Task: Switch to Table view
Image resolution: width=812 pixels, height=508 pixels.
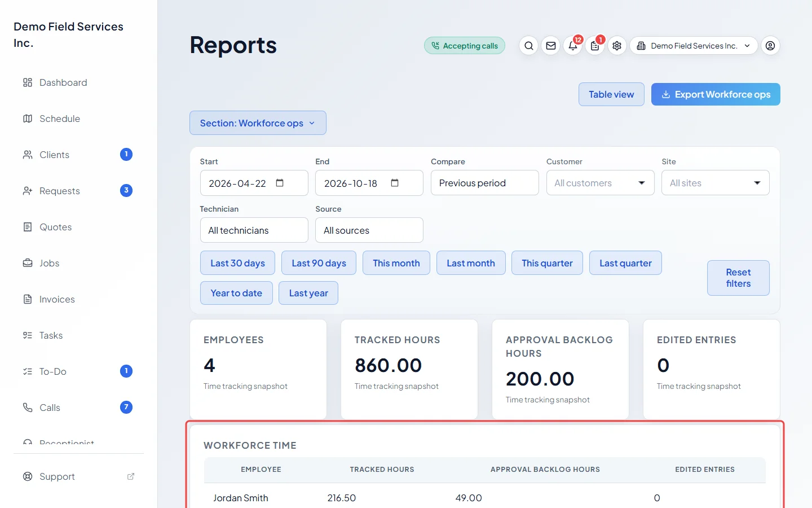Action: 611,94
